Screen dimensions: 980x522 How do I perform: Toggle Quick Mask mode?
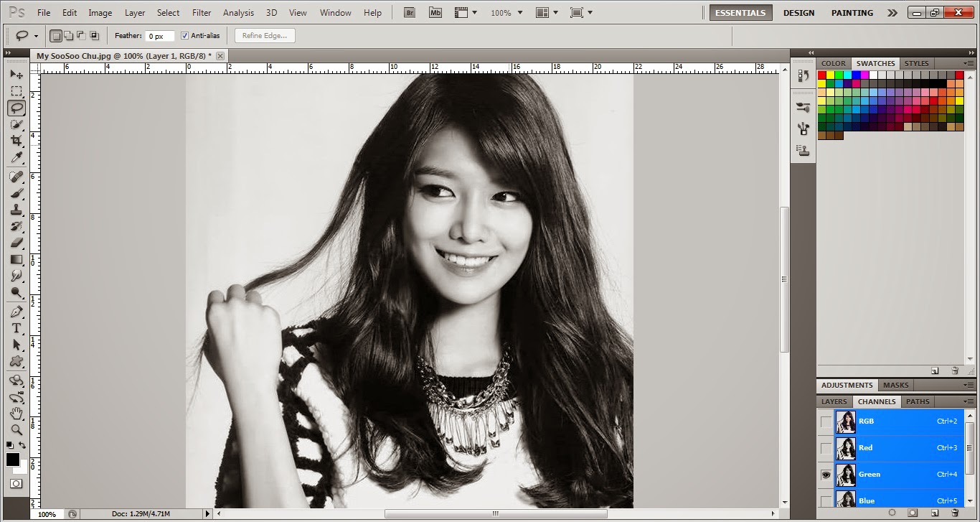coord(16,484)
